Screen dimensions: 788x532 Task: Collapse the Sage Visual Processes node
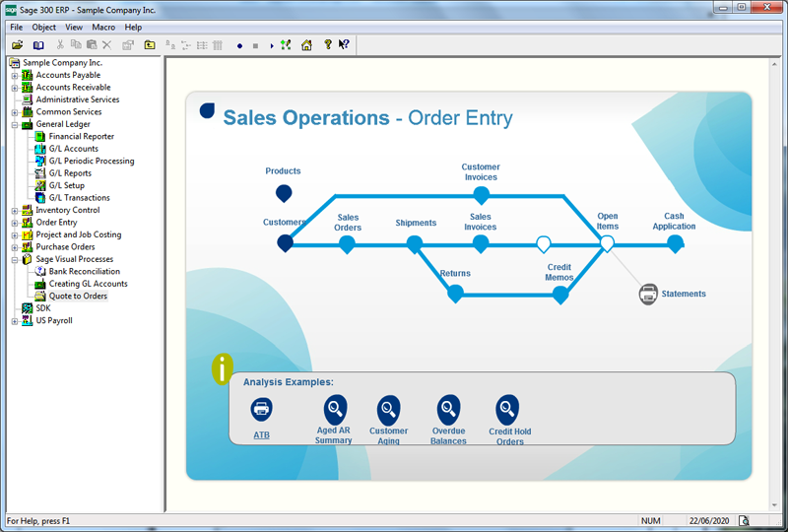[x=15, y=260]
